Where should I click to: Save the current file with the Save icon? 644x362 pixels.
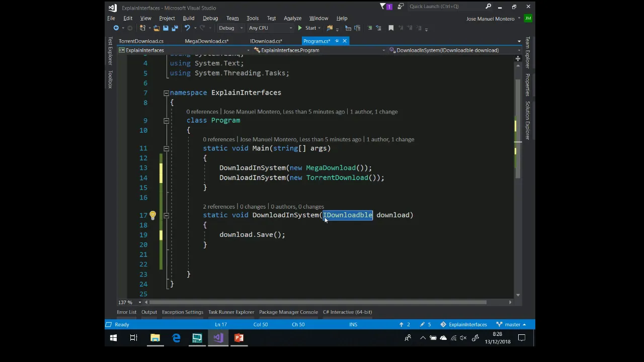[x=166, y=28]
